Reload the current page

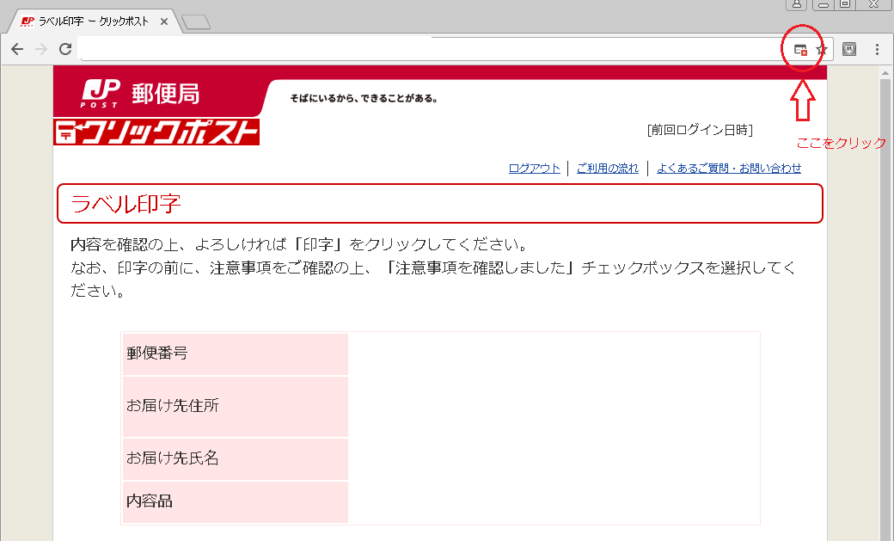coord(65,49)
